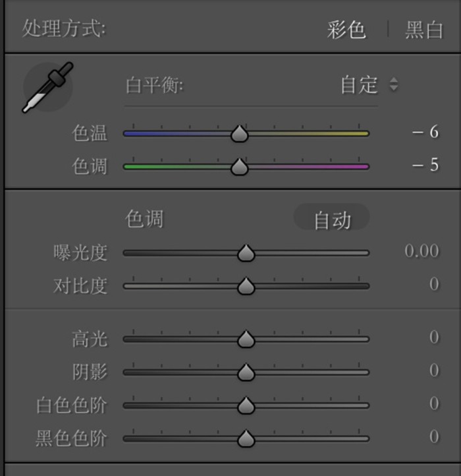Click the 自定 dropdown arrows
Screen dimensions: 461x476
(x=394, y=84)
